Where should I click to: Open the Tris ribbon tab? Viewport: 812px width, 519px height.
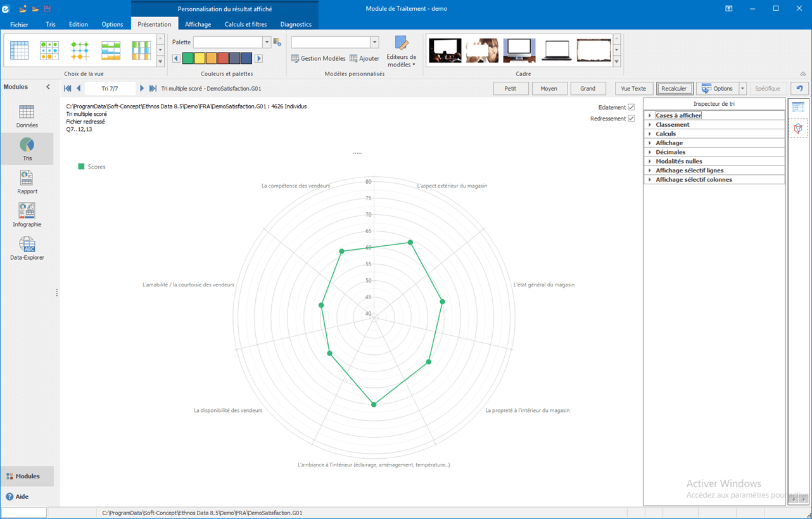(51, 25)
